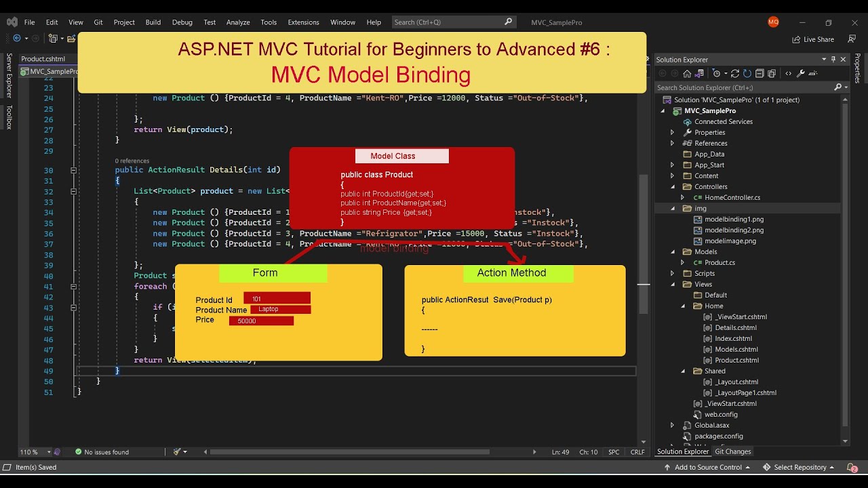Switch between solutions and folder views icon
The image size is (868, 488).
coord(699,73)
